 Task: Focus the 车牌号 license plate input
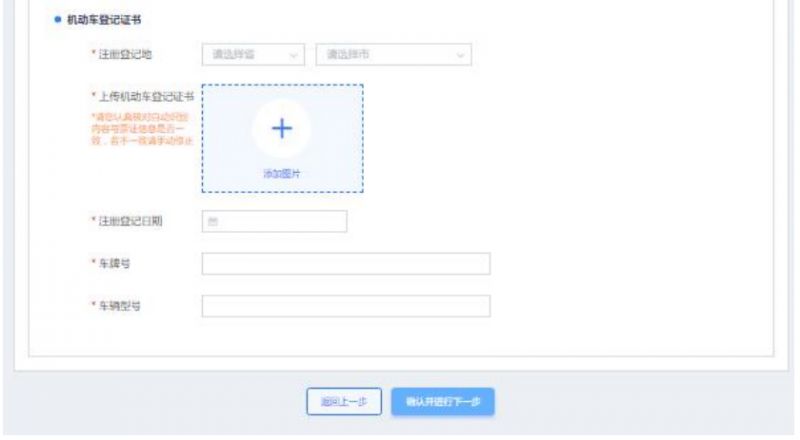[x=346, y=263]
